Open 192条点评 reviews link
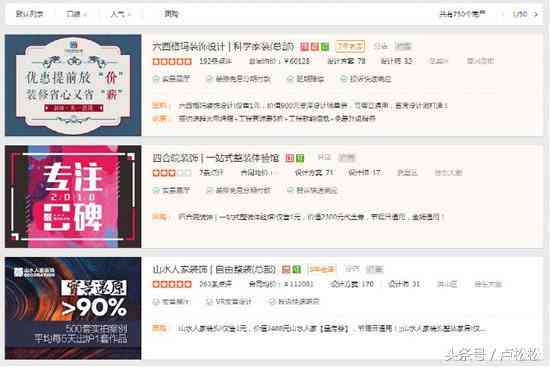This screenshot has width=550, height=367. 215,61
